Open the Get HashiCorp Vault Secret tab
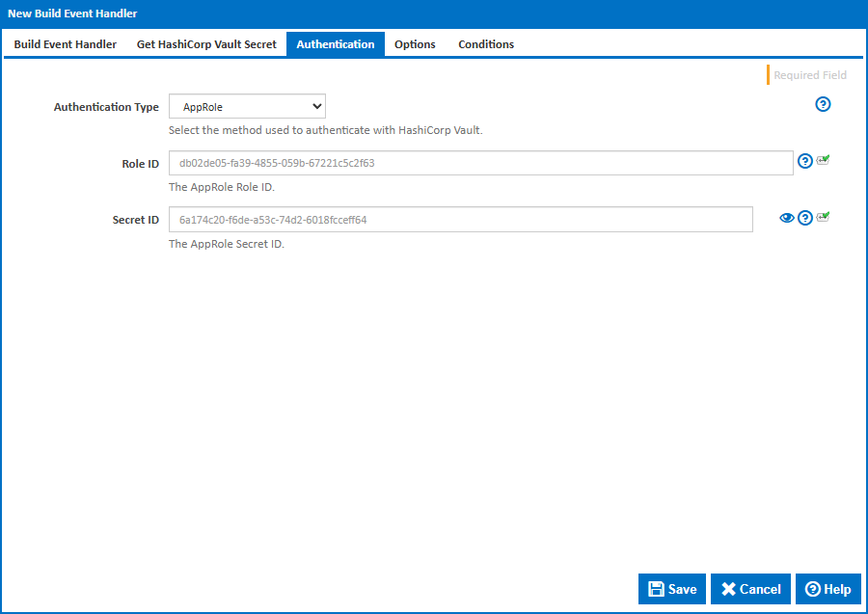868x614 pixels. click(206, 44)
